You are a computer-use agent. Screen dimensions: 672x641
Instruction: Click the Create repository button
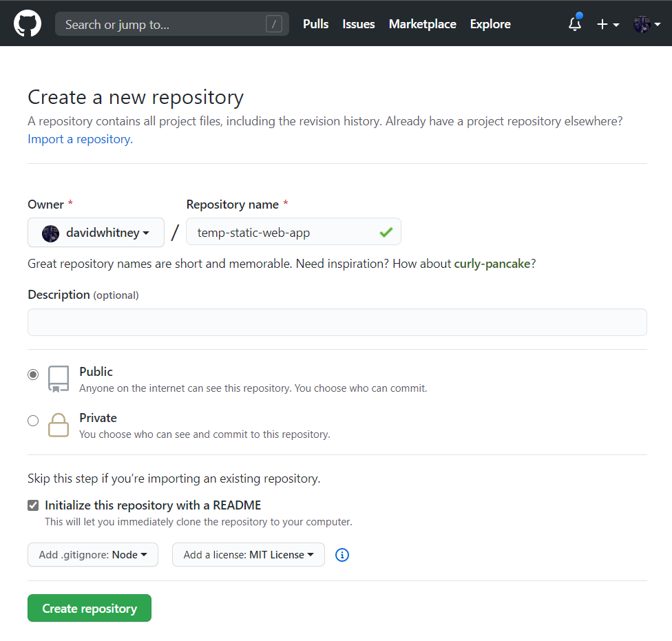[x=90, y=608]
